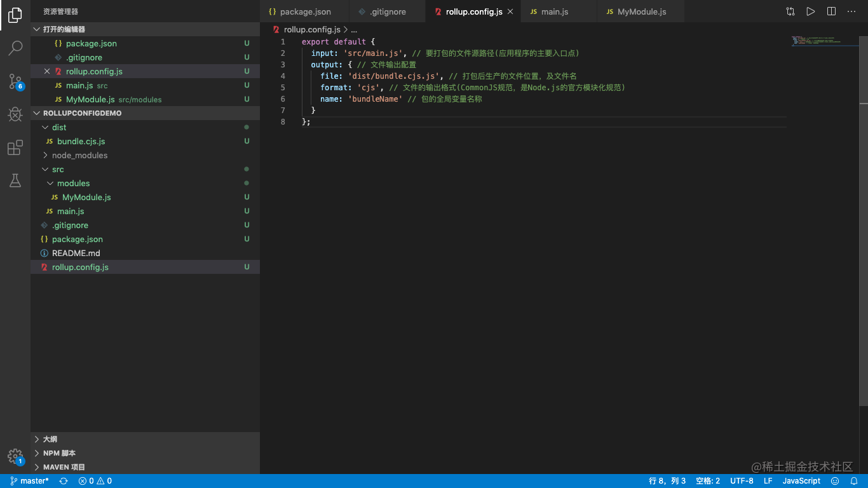Open main.js under the src folder
The image size is (868, 488).
(x=145, y=211)
